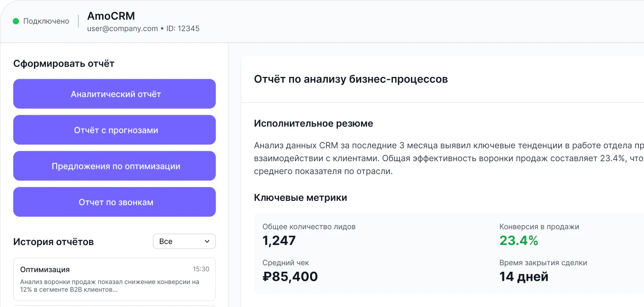Click the Исполнительное резюме heading
The width and height of the screenshot is (644, 307).
313,124
